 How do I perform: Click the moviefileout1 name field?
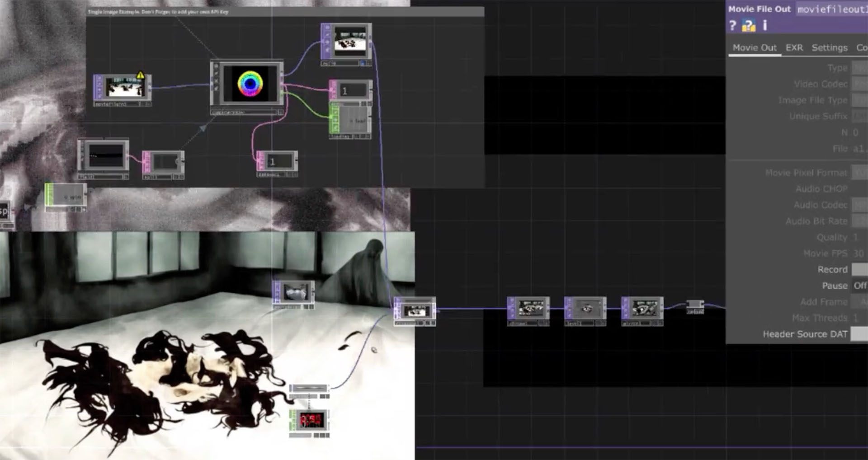(x=831, y=9)
